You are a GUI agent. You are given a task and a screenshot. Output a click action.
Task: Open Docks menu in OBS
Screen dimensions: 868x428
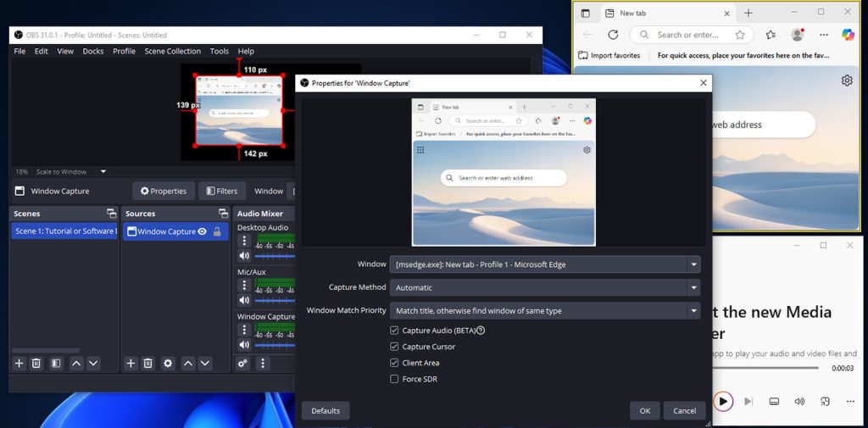point(93,51)
